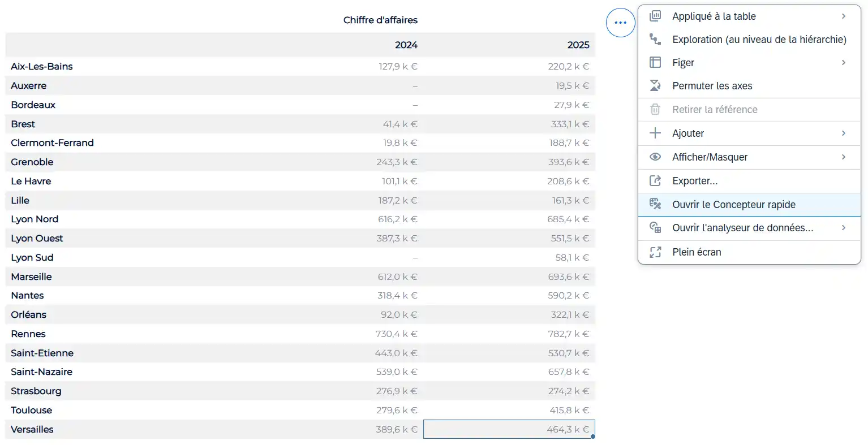
Task: Select Exporter... from the context menu
Action: click(x=695, y=181)
